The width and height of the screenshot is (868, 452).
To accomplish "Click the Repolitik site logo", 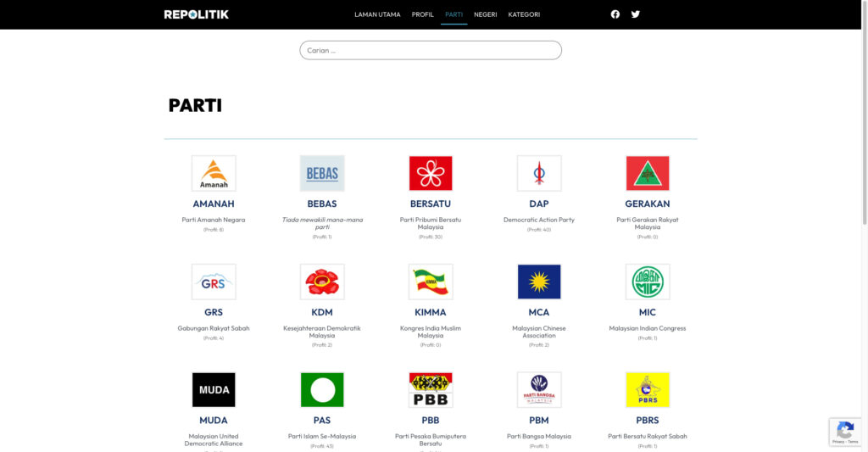I will [x=197, y=14].
